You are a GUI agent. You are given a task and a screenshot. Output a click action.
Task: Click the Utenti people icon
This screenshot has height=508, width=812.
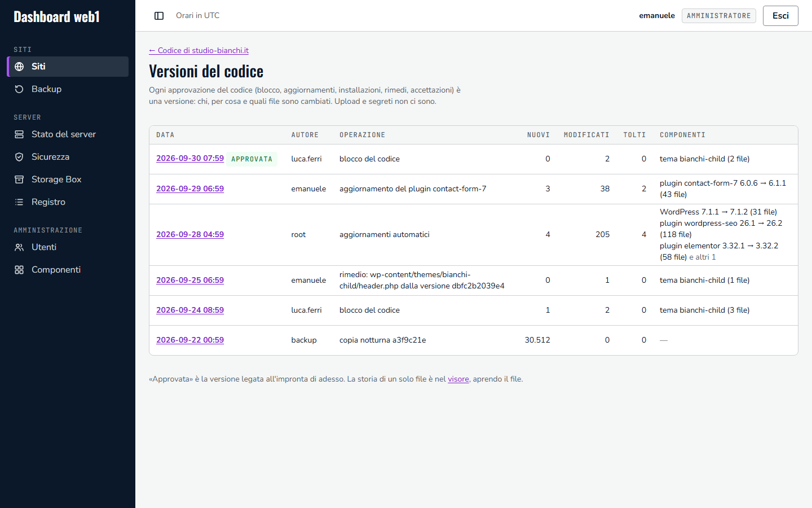pos(19,247)
